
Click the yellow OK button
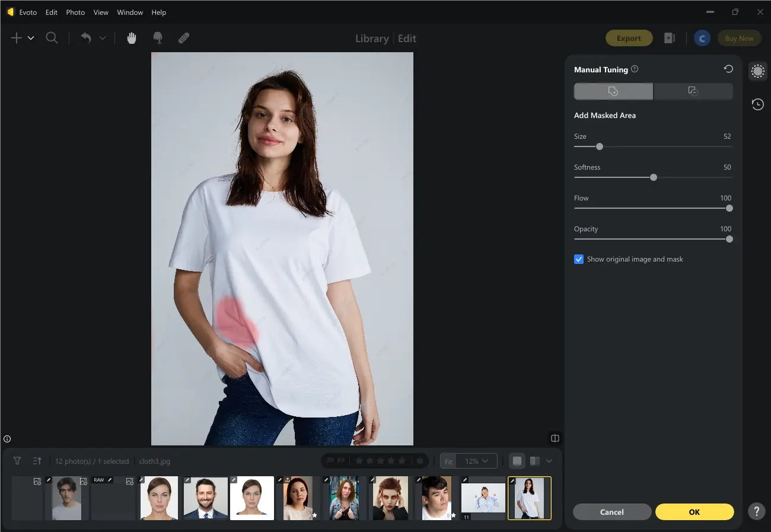[694, 512]
